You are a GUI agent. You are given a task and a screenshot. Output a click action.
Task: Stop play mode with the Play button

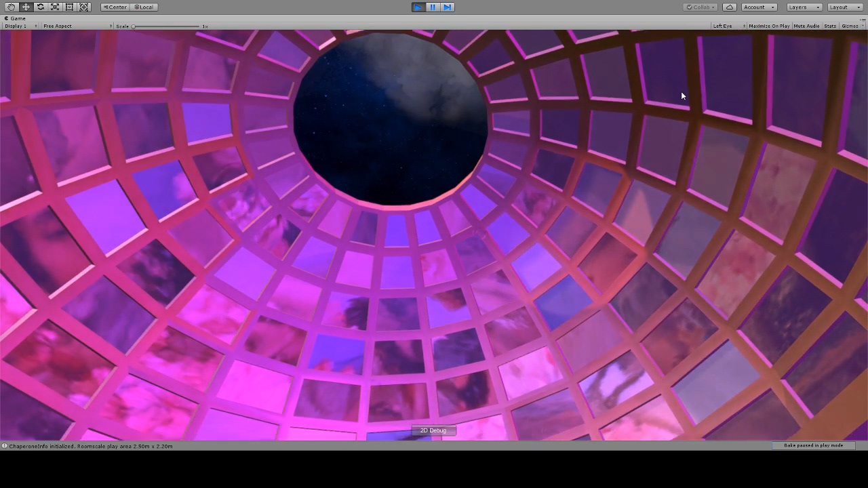pyautogui.click(x=418, y=7)
